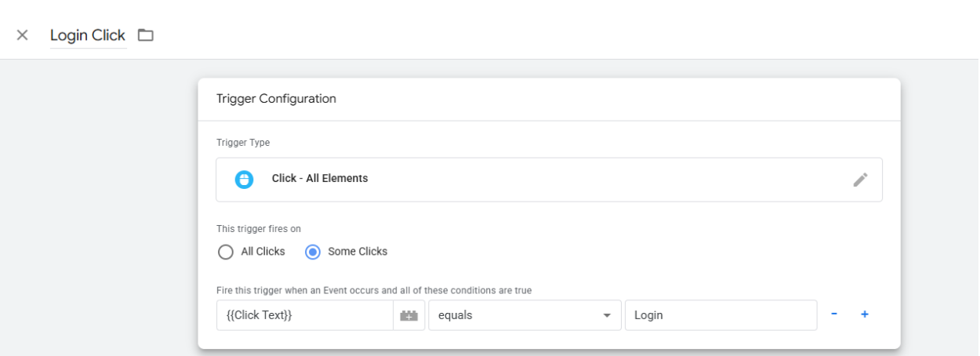Click the "Trigger Type" section label
Viewport: 980px width, 356px height.
(x=243, y=143)
